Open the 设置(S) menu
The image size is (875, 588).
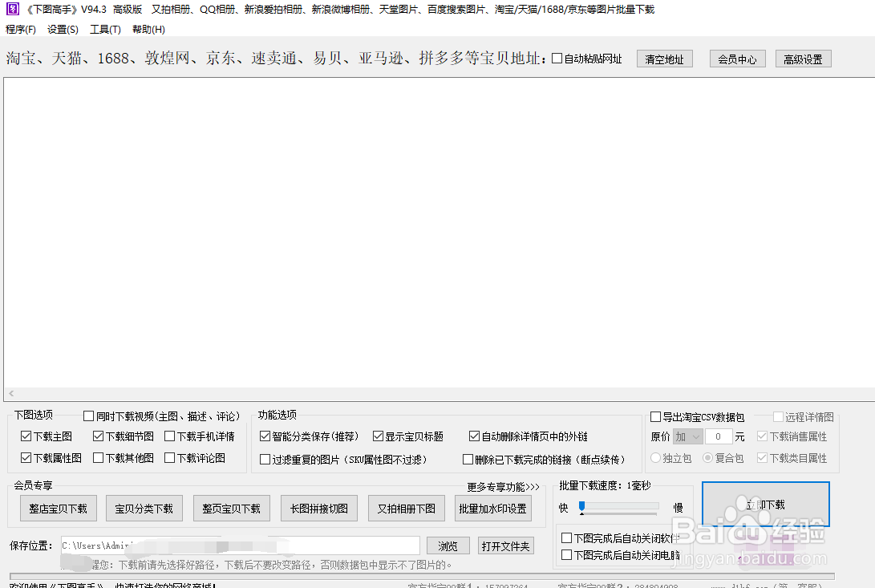[63, 29]
